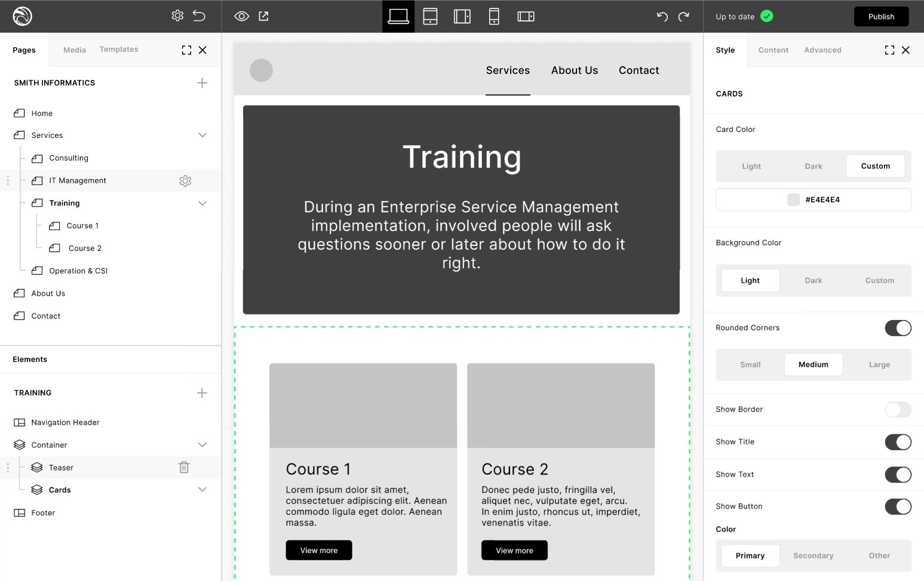Viewport: 924px width, 581px height.
Task: Click the preview eye icon
Action: pos(241,16)
